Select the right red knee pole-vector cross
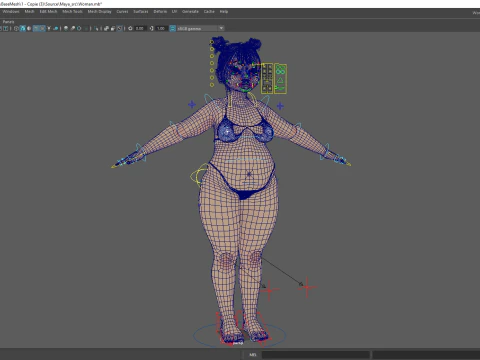This screenshot has height=360, width=480. pos(307,287)
